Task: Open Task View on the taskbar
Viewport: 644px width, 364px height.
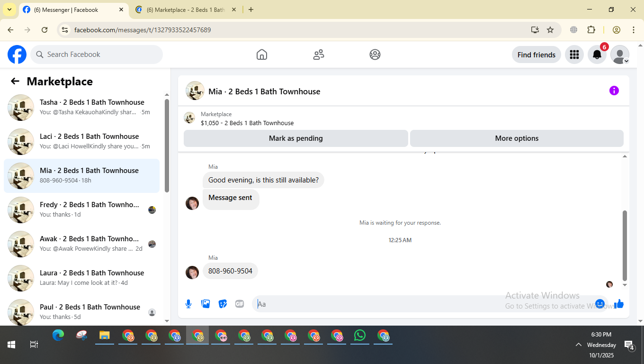Action: point(34,345)
